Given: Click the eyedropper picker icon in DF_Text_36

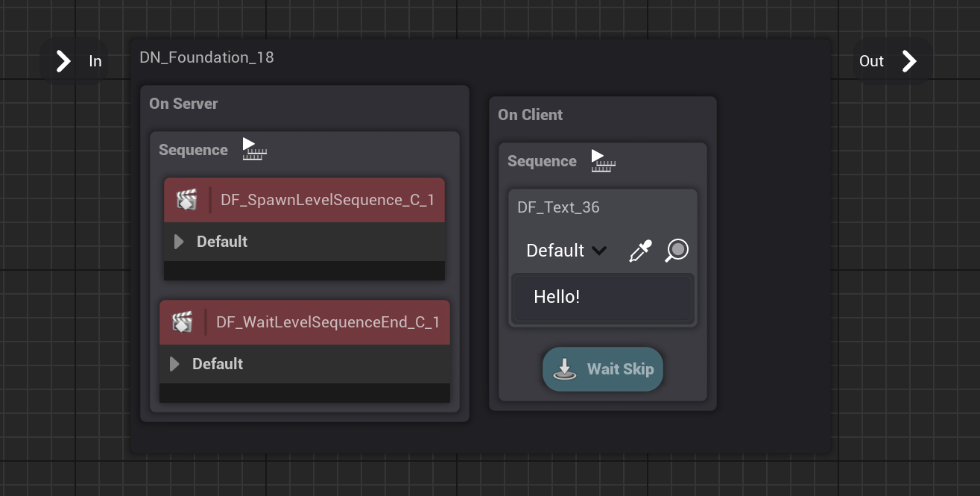Looking at the screenshot, I should [640, 251].
